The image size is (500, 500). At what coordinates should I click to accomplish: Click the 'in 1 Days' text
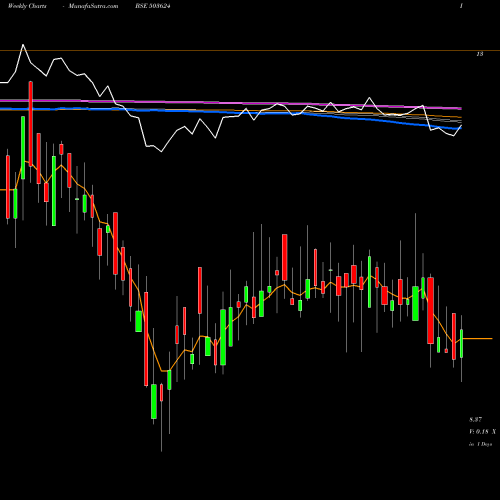480,444
